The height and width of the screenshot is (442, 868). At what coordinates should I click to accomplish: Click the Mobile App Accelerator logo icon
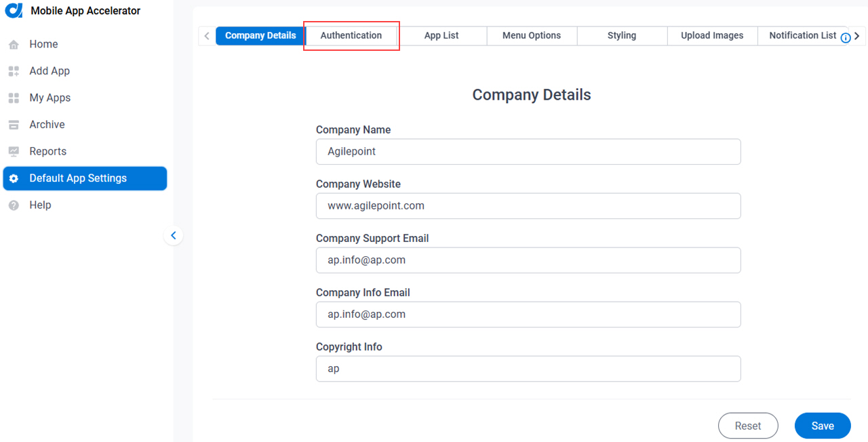(14, 11)
